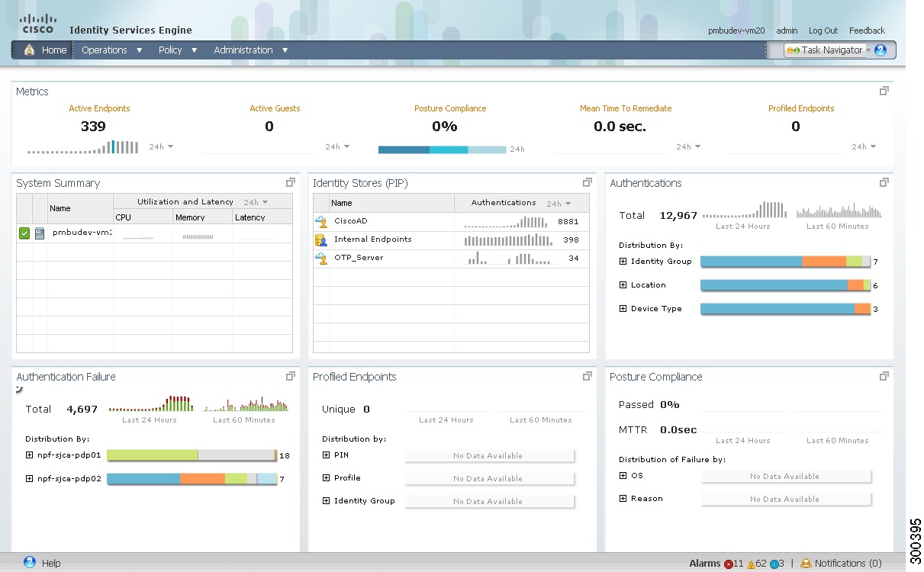
Task: Detach the Posture Compliance panel icon
Action: [x=884, y=376]
